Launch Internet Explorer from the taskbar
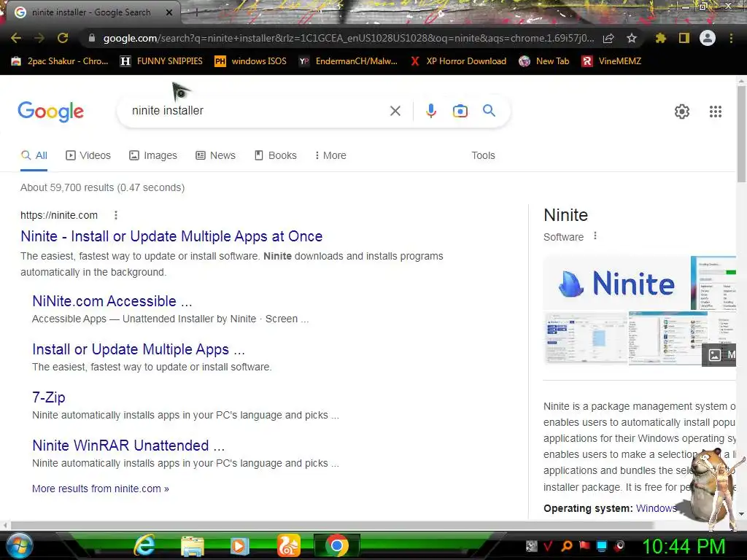747x560 pixels. pyautogui.click(x=144, y=545)
